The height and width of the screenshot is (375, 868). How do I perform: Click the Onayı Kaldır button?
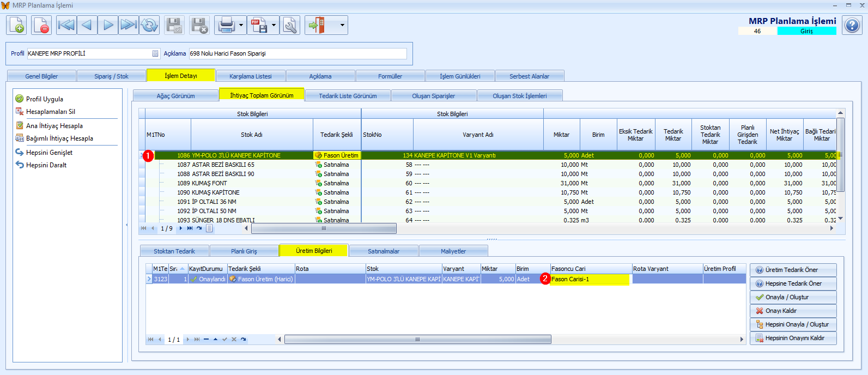click(793, 311)
